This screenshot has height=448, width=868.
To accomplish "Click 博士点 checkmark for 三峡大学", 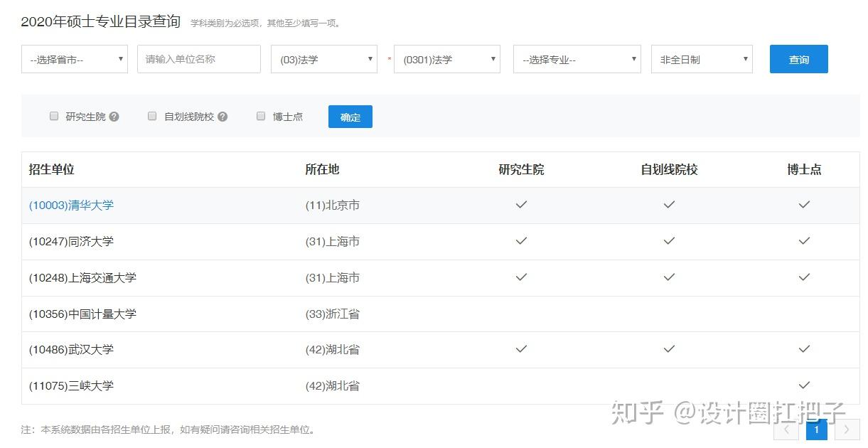I will click(804, 385).
